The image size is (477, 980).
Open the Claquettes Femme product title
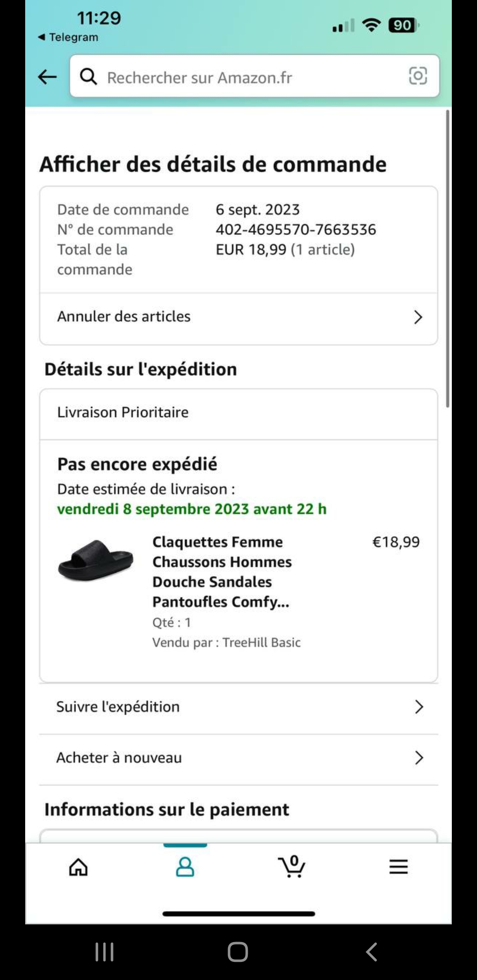[222, 572]
